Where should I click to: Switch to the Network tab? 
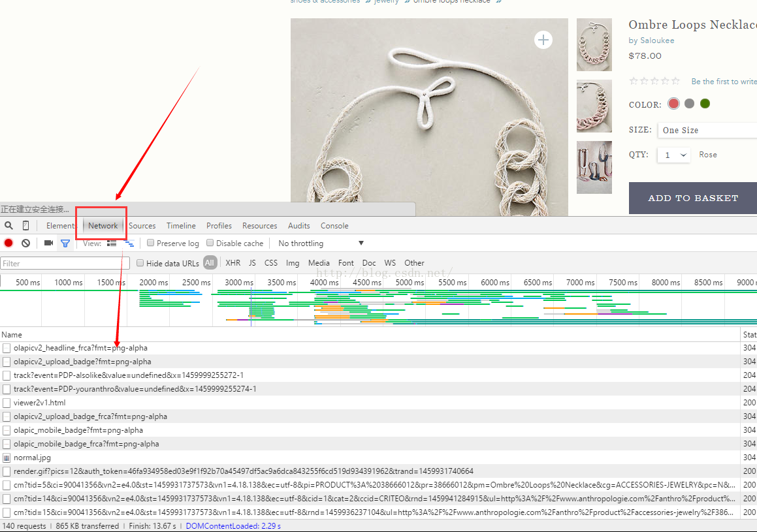(x=103, y=226)
